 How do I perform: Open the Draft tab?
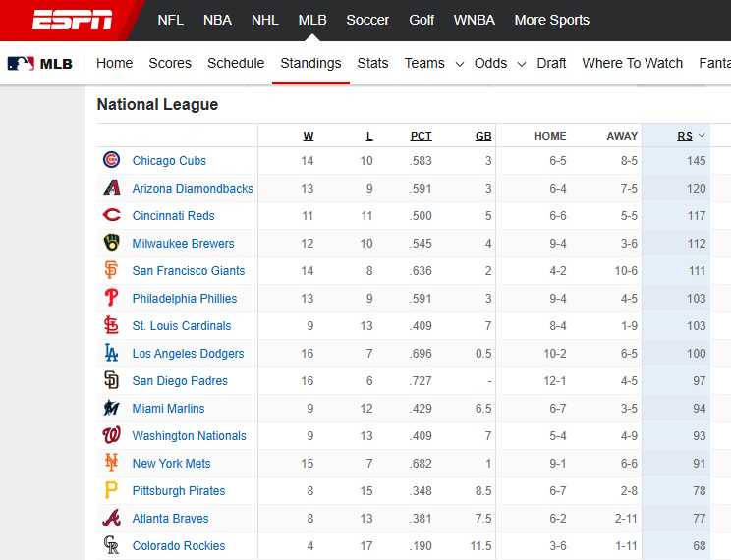point(551,63)
